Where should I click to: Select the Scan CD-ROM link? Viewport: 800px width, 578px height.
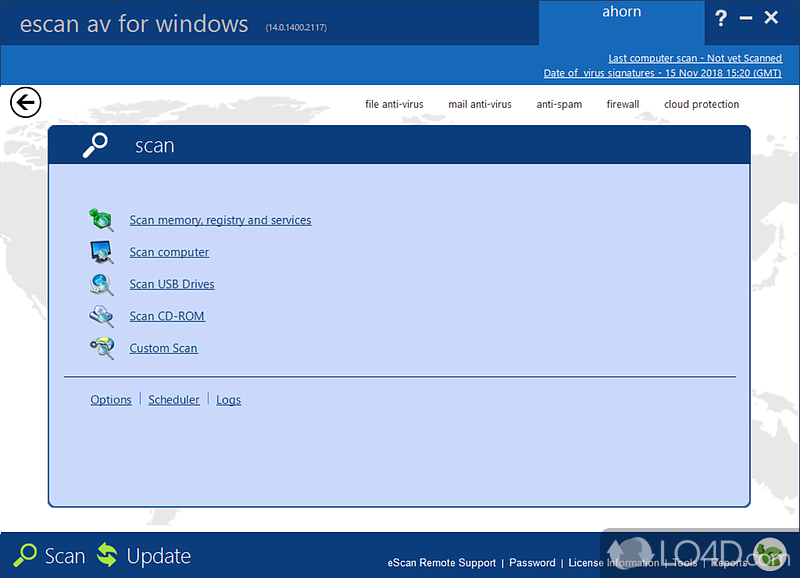point(167,316)
